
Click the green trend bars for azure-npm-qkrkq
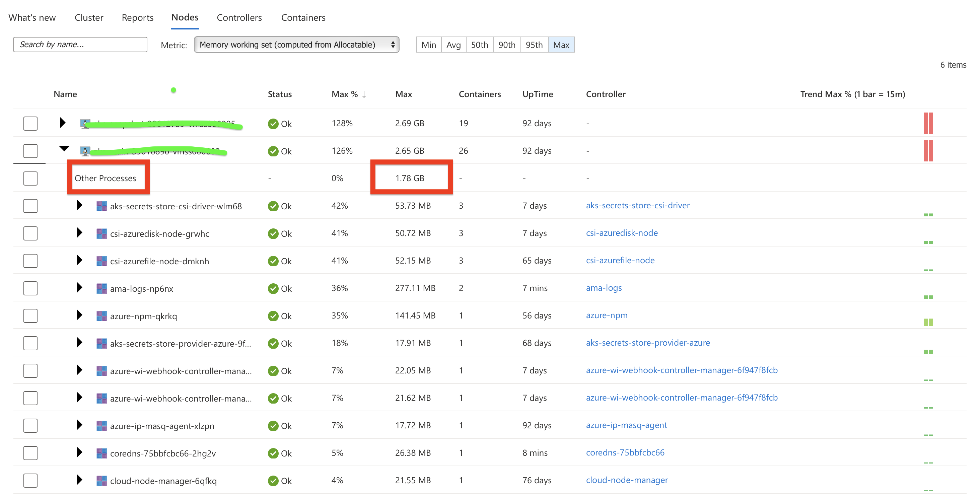coord(928,322)
